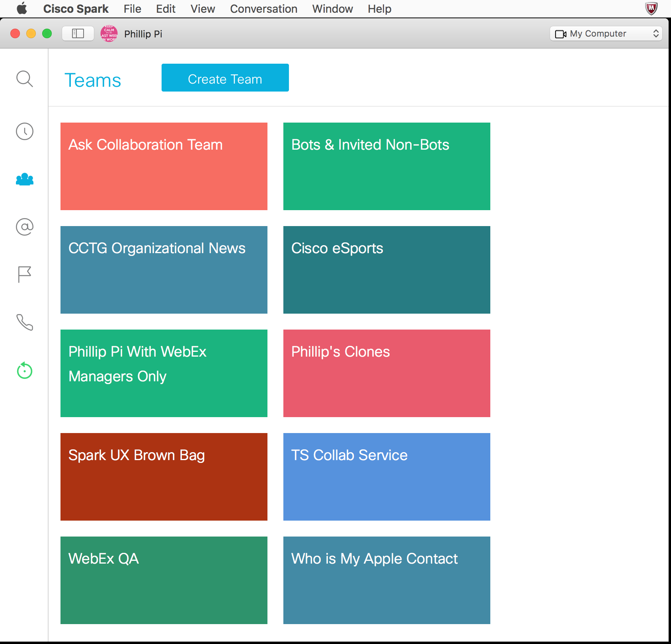Image resolution: width=671 pixels, height=644 pixels.
Task: Open the Window menu
Action: pyautogui.click(x=332, y=9)
